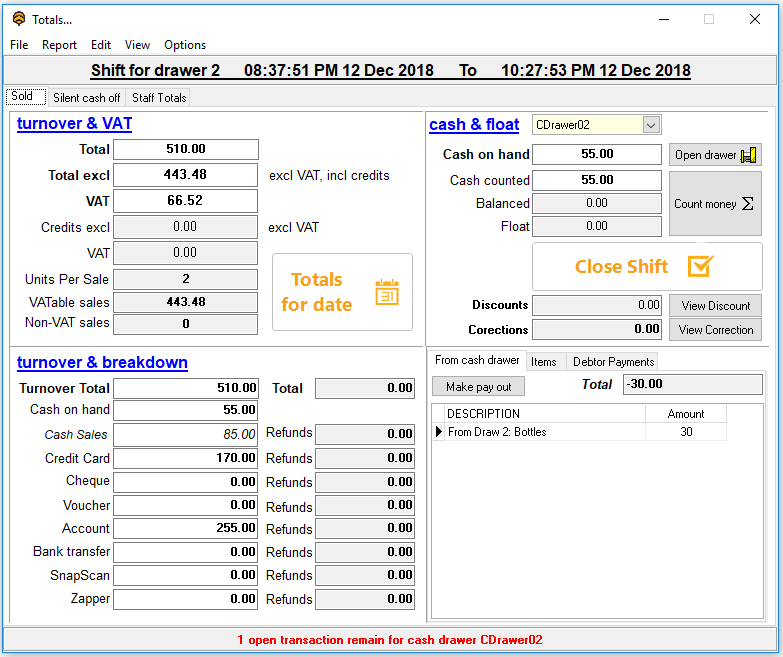The image size is (783, 657).
Task: Click the Units Per Sale field
Action: pyautogui.click(x=185, y=279)
